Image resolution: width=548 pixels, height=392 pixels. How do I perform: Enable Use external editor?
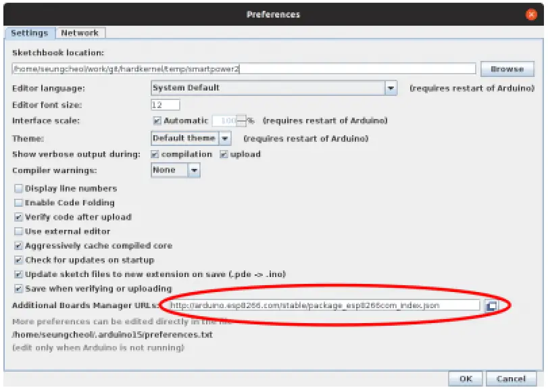coord(18,232)
